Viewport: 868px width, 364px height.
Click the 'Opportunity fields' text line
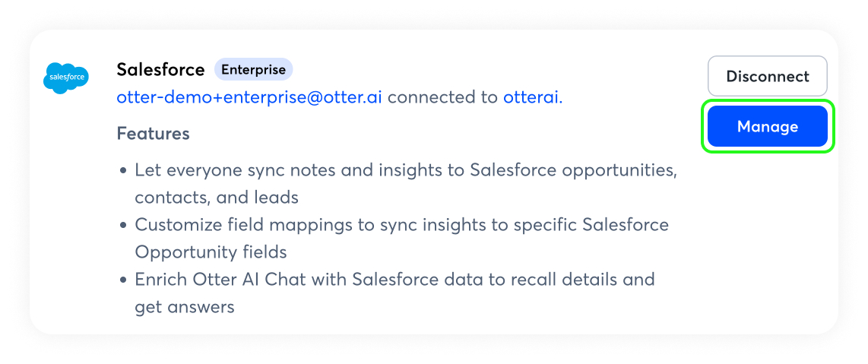pyautogui.click(x=211, y=252)
